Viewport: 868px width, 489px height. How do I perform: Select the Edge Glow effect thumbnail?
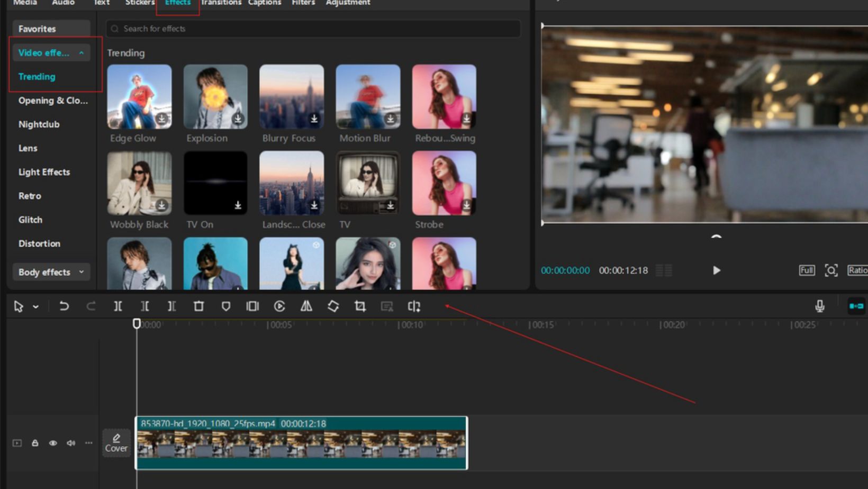coord(139,97)
